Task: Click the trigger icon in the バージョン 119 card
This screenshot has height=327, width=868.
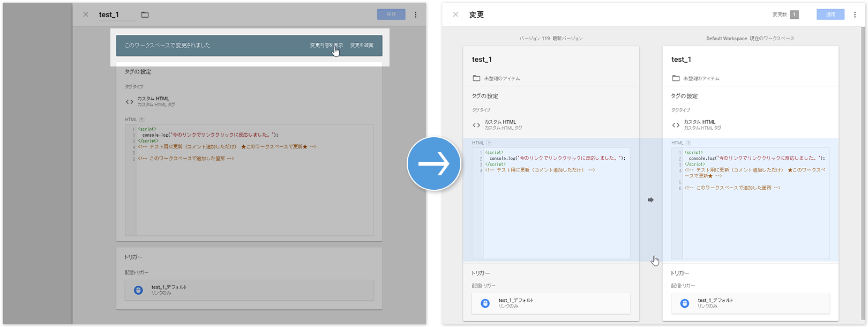Action: coord(485,303)
